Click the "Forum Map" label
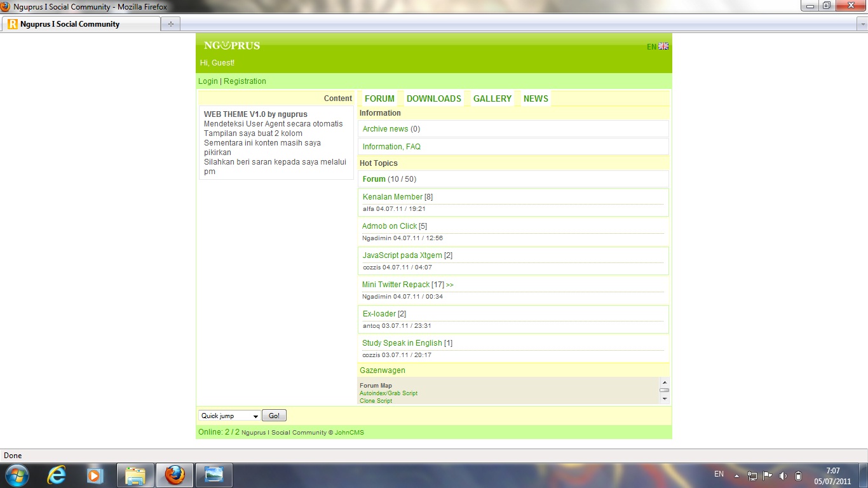 tap(376, 386)
